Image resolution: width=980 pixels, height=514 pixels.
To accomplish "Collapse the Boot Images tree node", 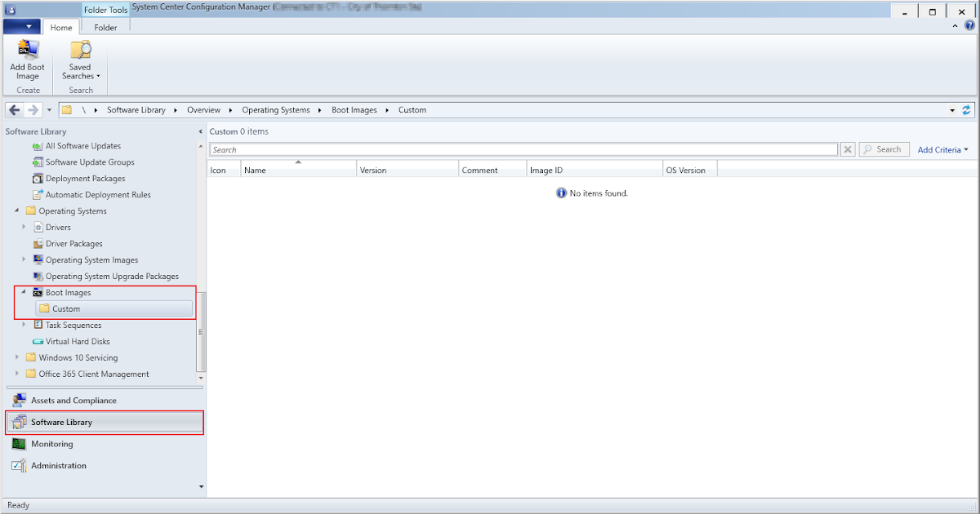I will point(23,292).
